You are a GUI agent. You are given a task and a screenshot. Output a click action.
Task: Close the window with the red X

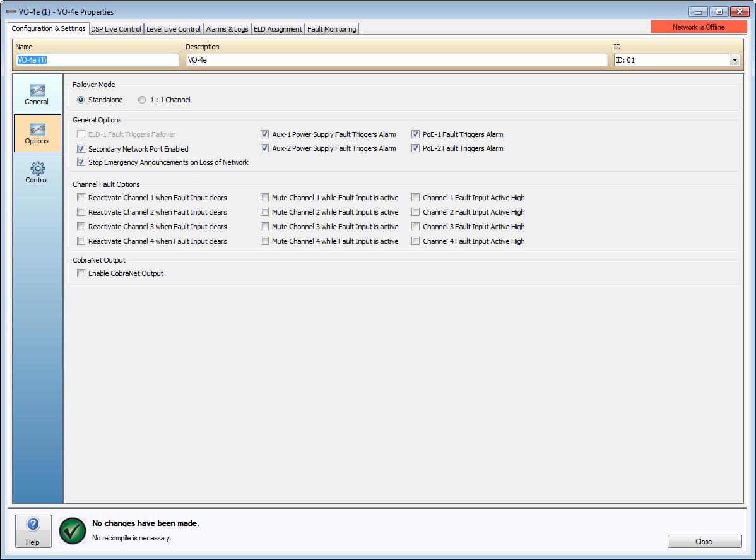click(740, 11)
